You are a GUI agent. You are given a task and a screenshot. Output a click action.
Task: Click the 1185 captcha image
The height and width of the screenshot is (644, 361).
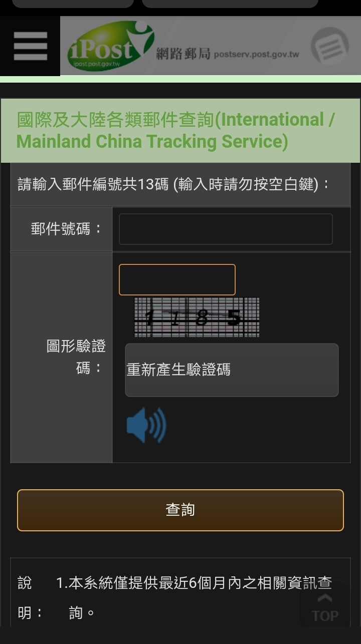click(197, 317)
